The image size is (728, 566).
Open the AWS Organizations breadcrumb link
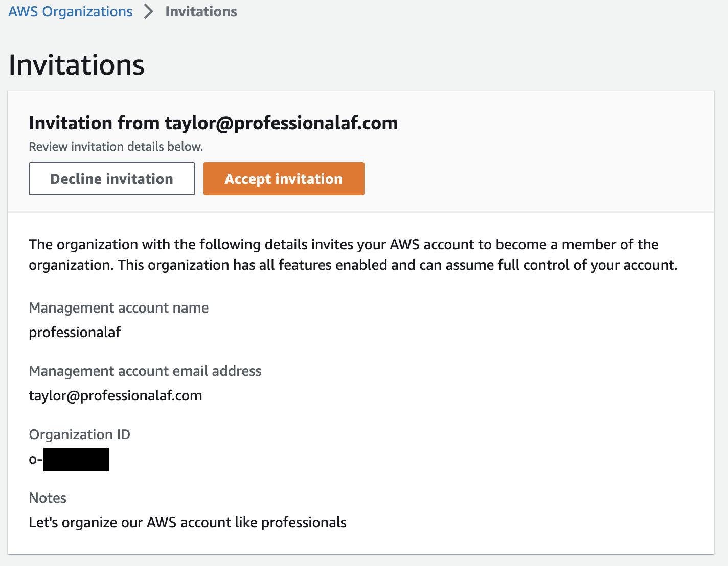[71, 12]
